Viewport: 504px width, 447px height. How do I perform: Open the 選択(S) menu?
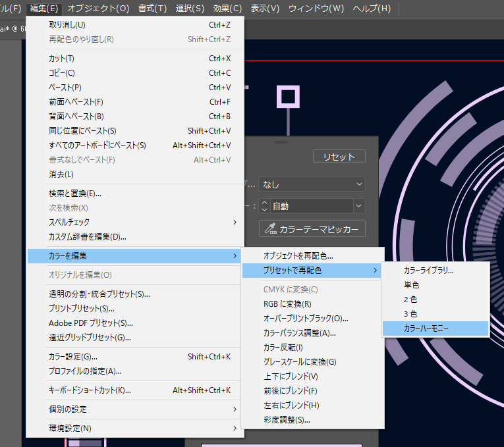pyautogui.click(x=190, y=8)
